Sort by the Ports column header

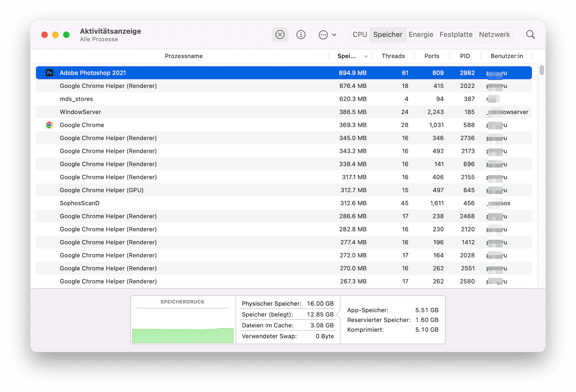[431, 56]
